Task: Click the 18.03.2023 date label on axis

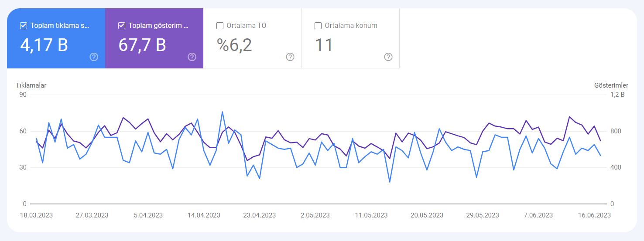Action: [37, 215]
